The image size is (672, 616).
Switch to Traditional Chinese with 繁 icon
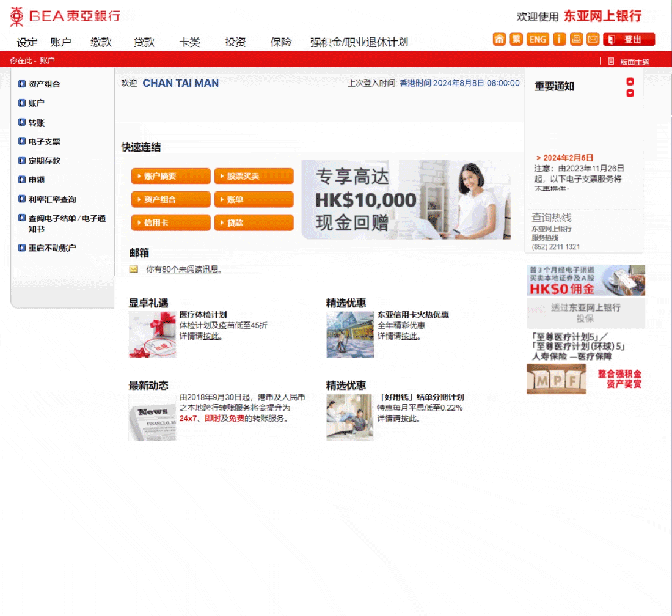516,40
